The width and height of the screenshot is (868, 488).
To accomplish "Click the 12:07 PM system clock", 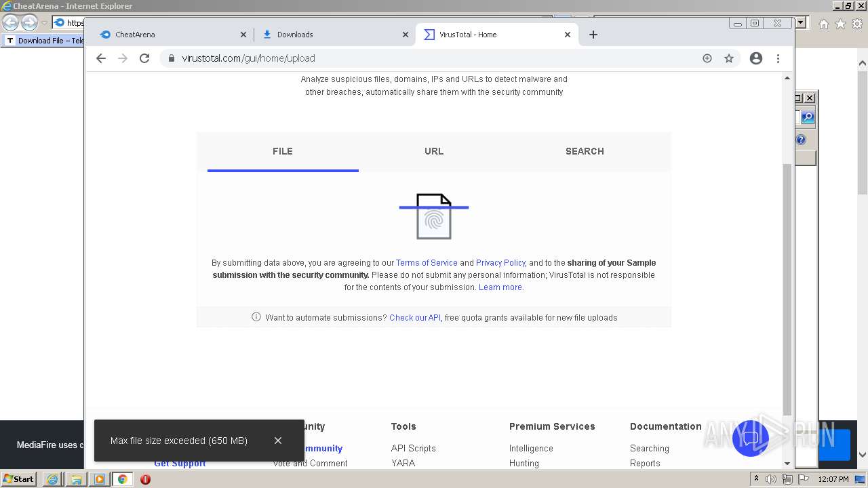I will pyautogui.click(x=833, y=479).
